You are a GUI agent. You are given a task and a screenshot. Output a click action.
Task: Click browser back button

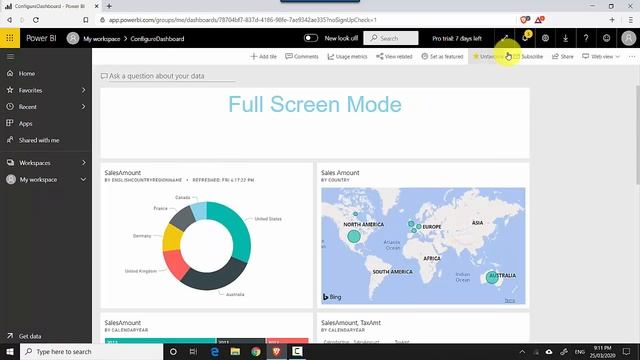(9, 20)
